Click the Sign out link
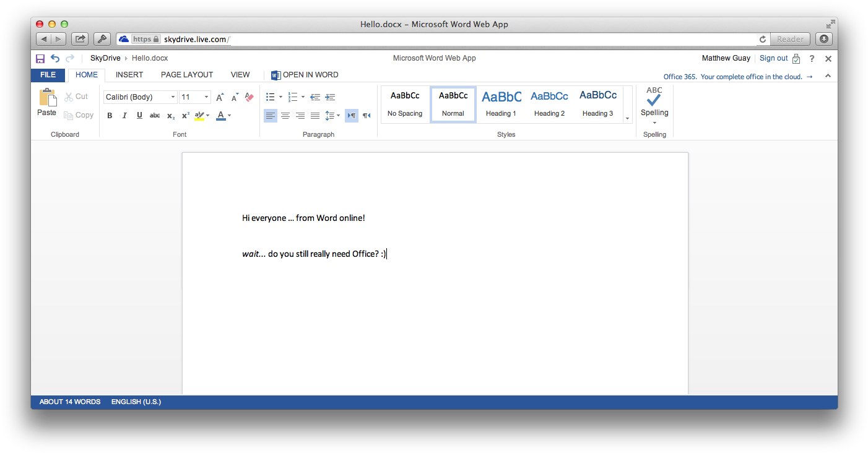Screen dimensions: 868x453 (x=773, y=58)
